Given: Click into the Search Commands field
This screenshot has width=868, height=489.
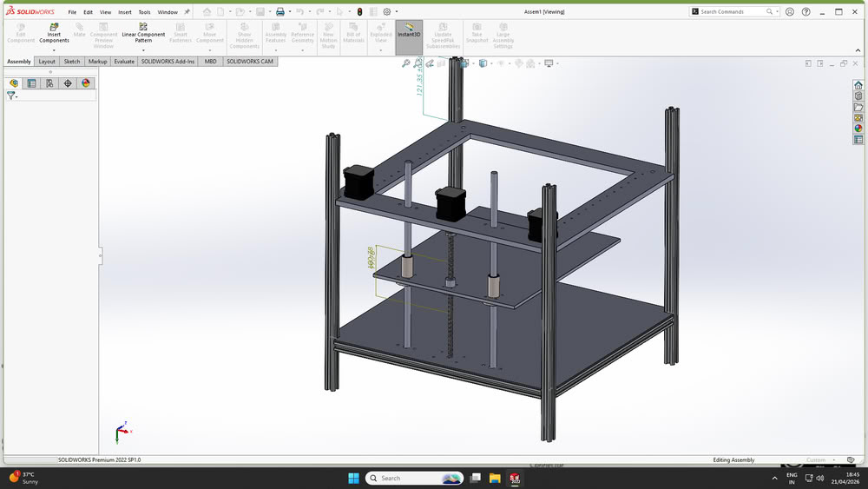Looking at the screenshot, I should click(x=733, y=11).
